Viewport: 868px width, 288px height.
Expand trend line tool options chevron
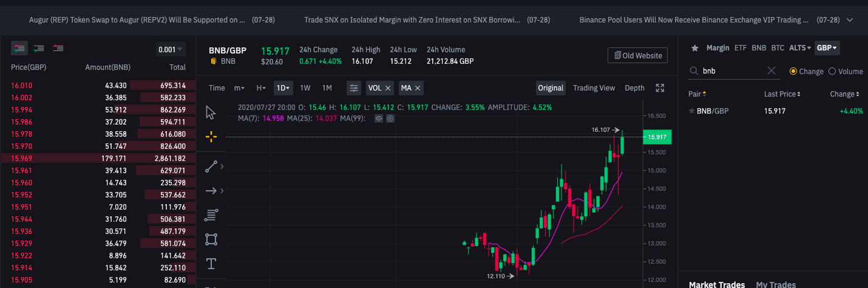tap(222, 166)
